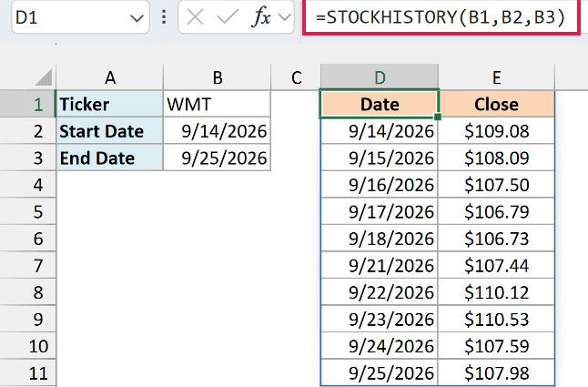Click the Close header cell

[x=496, y=104]
